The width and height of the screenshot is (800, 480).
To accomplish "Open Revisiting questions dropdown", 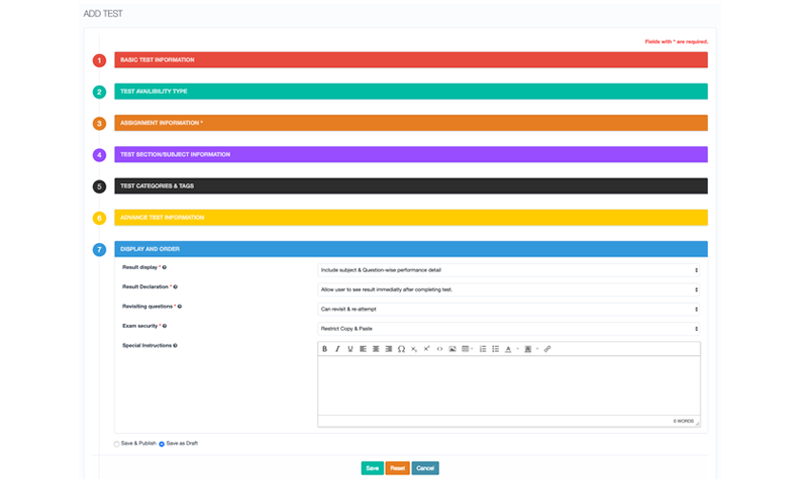I will (x=508, y=309).
